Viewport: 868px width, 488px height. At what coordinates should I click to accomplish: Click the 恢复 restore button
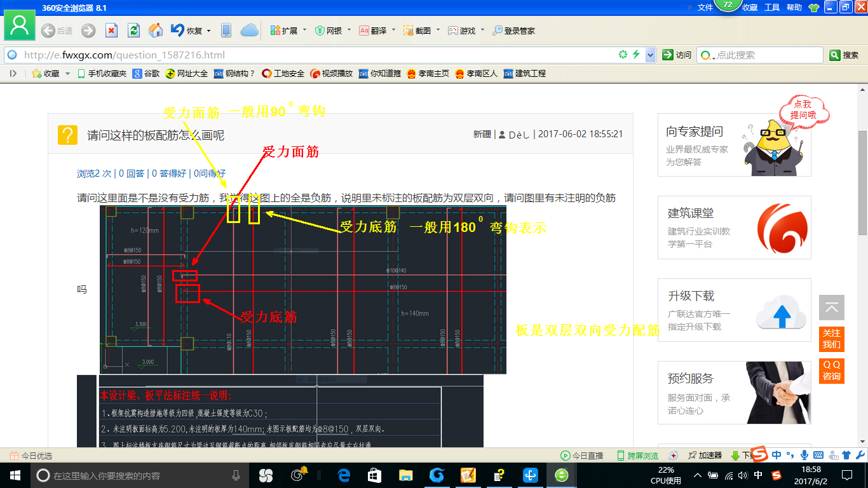[186, 30]
